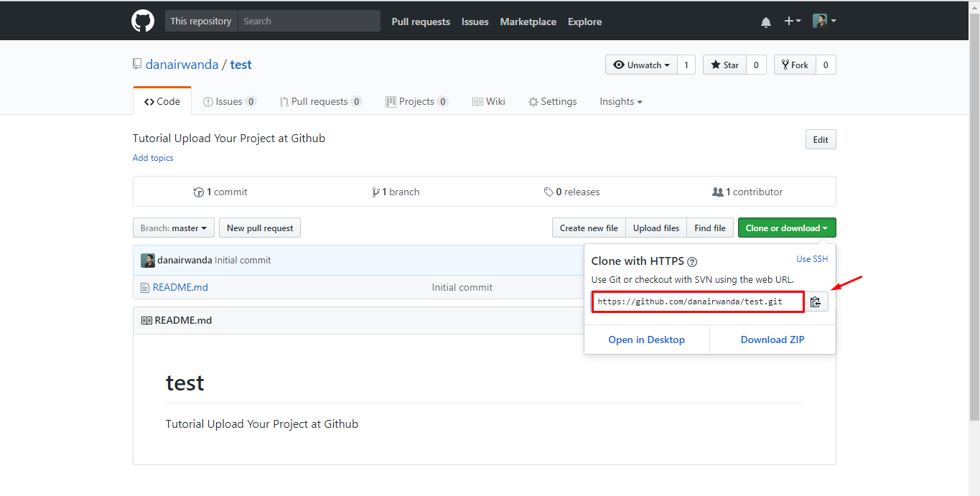Viewport: 980px width, 496px height.
Task: Fork the repository
Action: pos(795,65)
